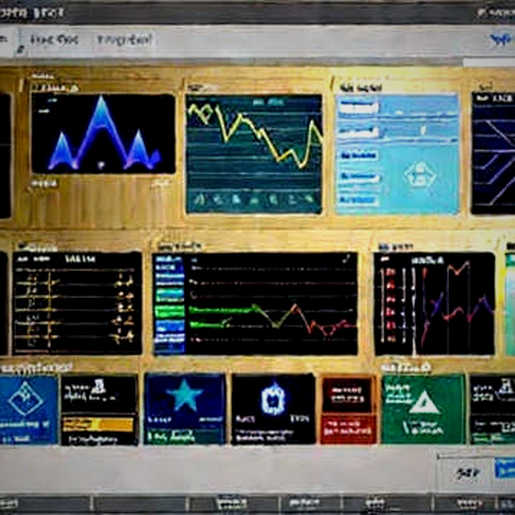Open the yellow line chart on the teal panel
The image size is (515, 515).
click(254, 154)
